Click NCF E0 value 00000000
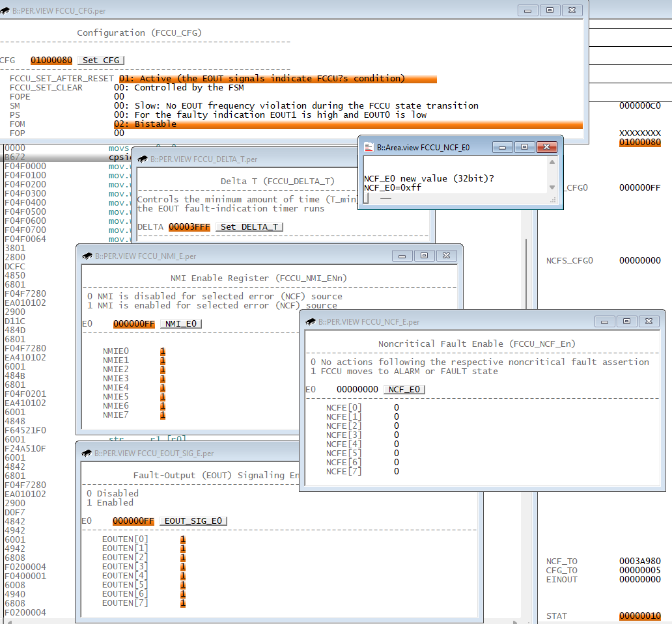The width and height of the screenshot is (672, 624). click(357, 389)
